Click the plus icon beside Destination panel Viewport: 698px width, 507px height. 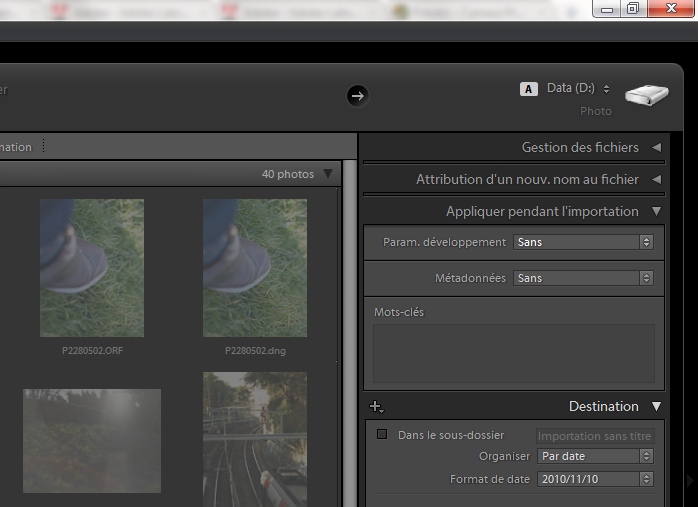coord(376,407)
